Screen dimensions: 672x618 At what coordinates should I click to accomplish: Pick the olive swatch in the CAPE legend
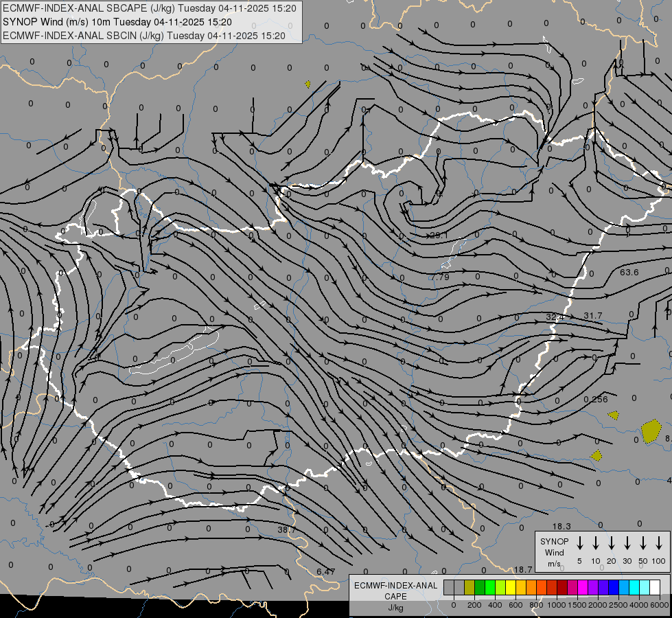[470, 587]
